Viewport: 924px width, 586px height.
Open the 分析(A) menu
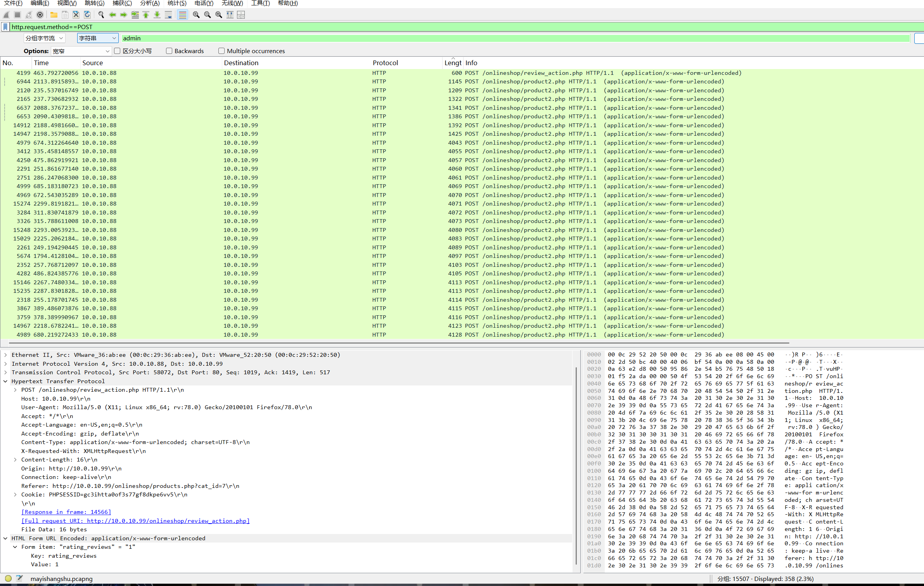(150, 3)
